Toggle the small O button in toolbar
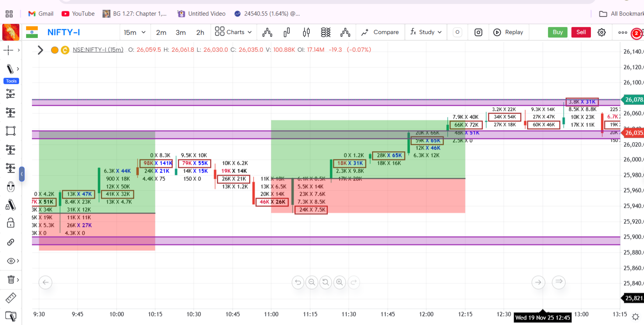Image resolution: width=644 pixels, height=325 pixels. [x=458, y=32]
